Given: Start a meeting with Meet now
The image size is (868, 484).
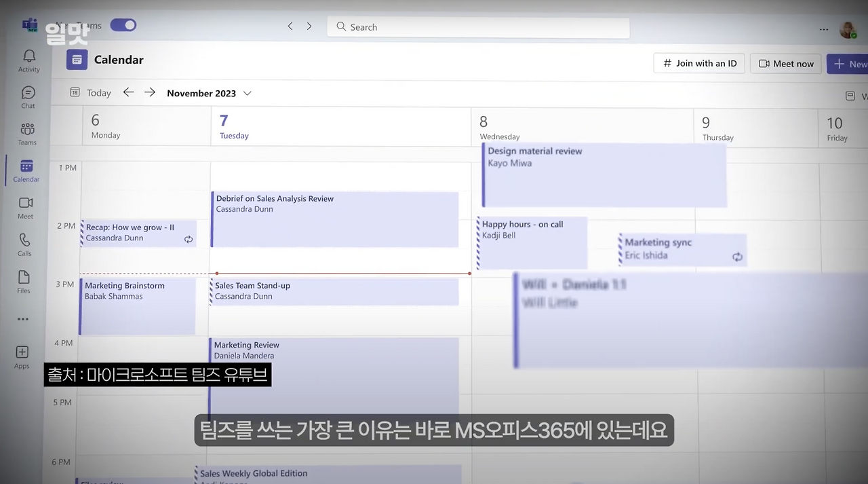Looking at the screenshot, I should point(785,63).
